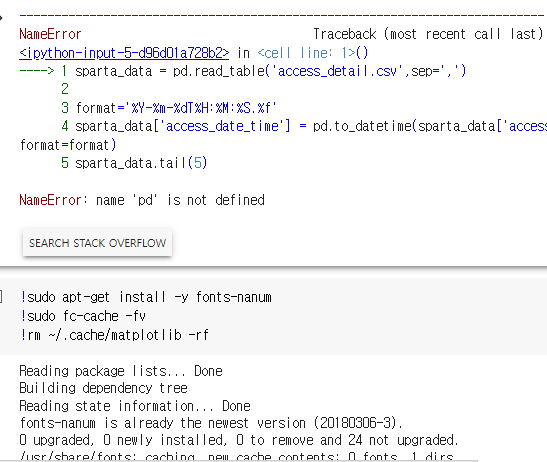Click the red 'NameError' traceback heading
Viewport: 547px width, 462px height.
point(50,34)
